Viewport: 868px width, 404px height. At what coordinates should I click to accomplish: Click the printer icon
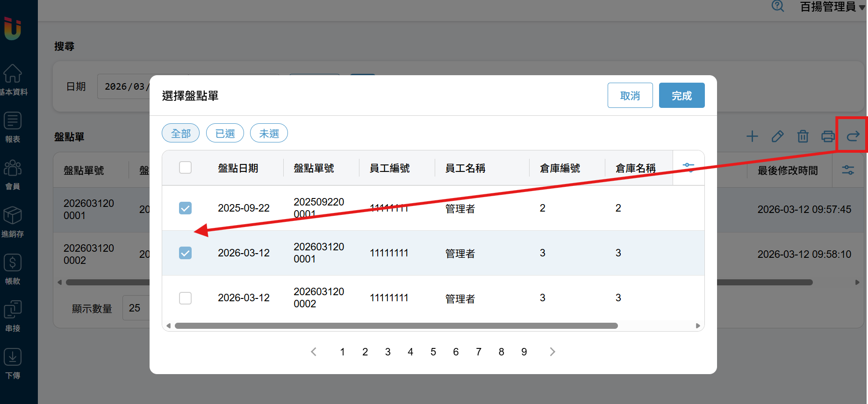tap(828, 136)
